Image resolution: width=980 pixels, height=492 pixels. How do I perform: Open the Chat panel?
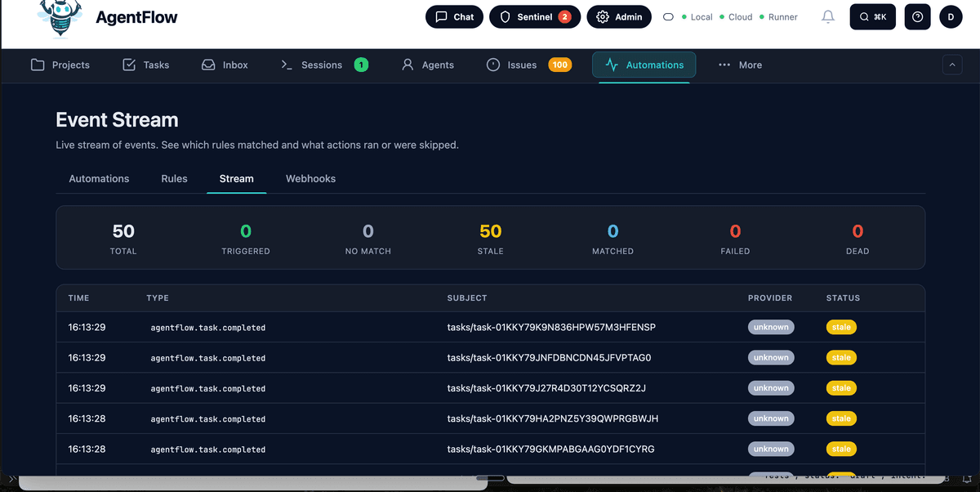(x=454, y=16)
